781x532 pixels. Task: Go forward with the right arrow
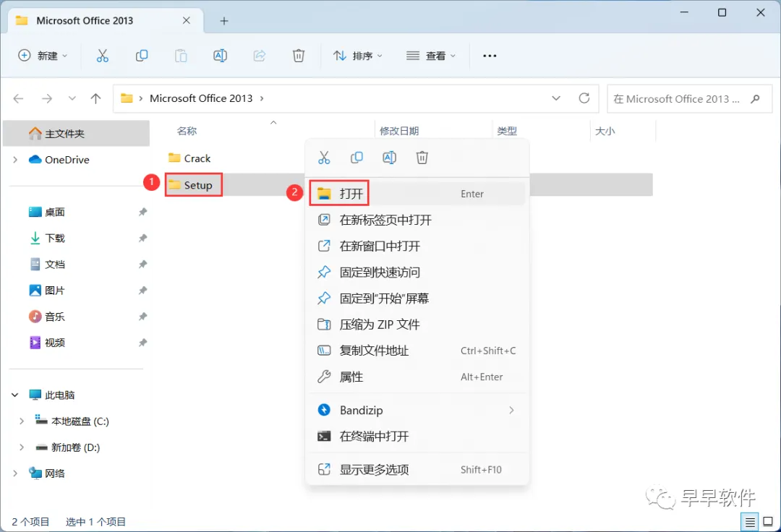point(47,98)
